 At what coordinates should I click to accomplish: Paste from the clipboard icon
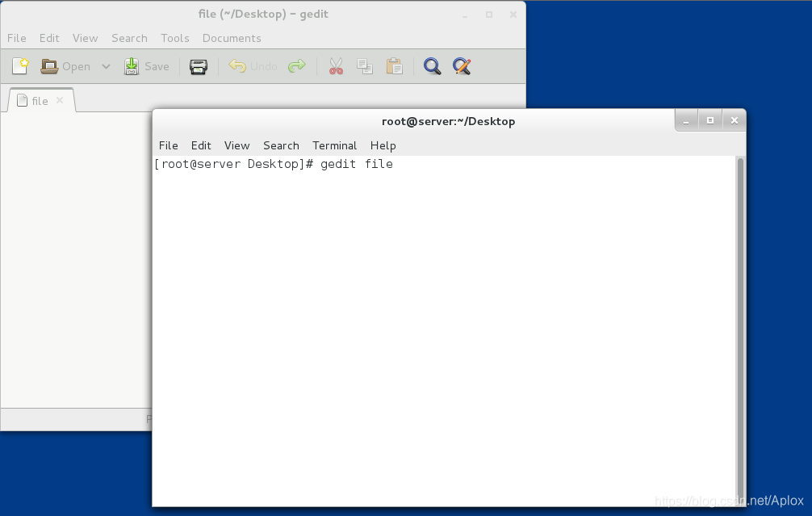pyautogui.click(x=394, y=66)
